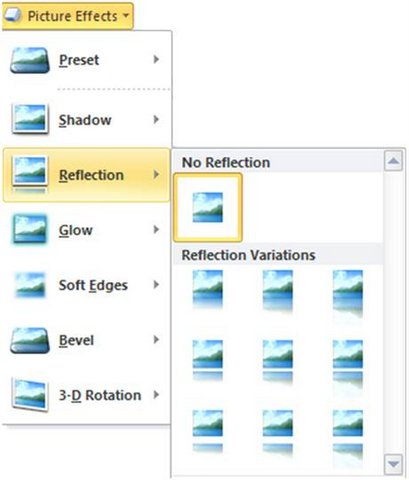This screenshot has height=480, width=409.
Task: Select middle thumbnail in second variations row
Action: (x=278, y=362)
